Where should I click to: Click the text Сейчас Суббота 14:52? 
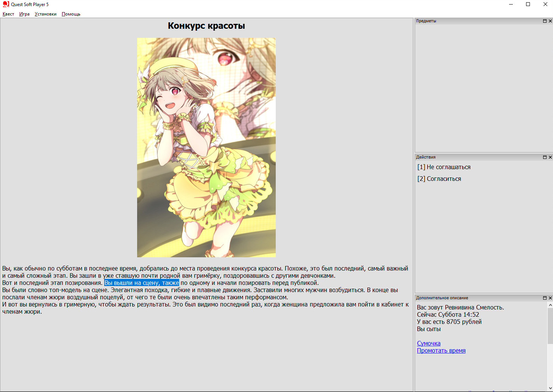[448, 315]
